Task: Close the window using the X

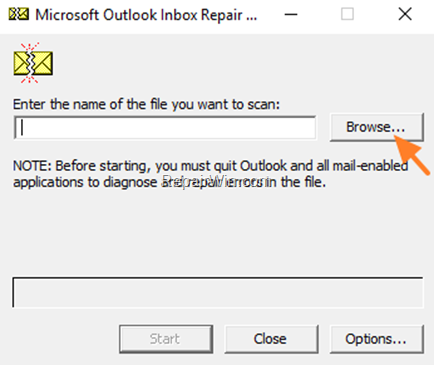Action: pyautogui.click(x=405, y=14)
